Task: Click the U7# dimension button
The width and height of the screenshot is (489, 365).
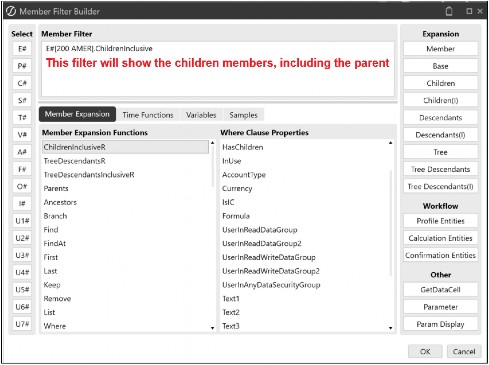Action: click(22, 324)
